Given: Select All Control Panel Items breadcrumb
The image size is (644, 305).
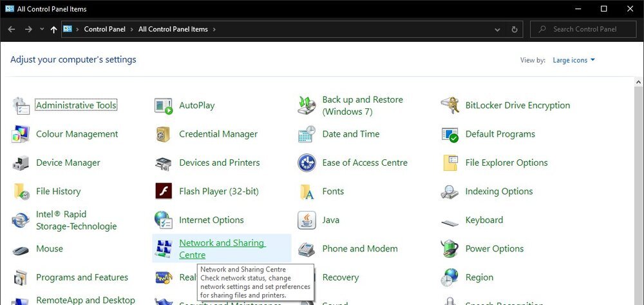Looking at the screenshot, I should pyautogui.click(x=173, y=29).
